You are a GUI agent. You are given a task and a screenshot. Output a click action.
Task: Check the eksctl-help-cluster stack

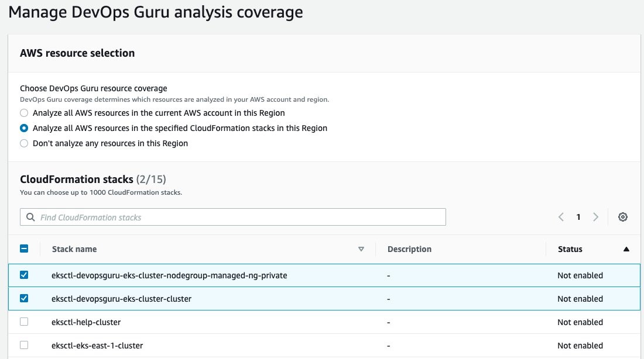pos(24,322)
